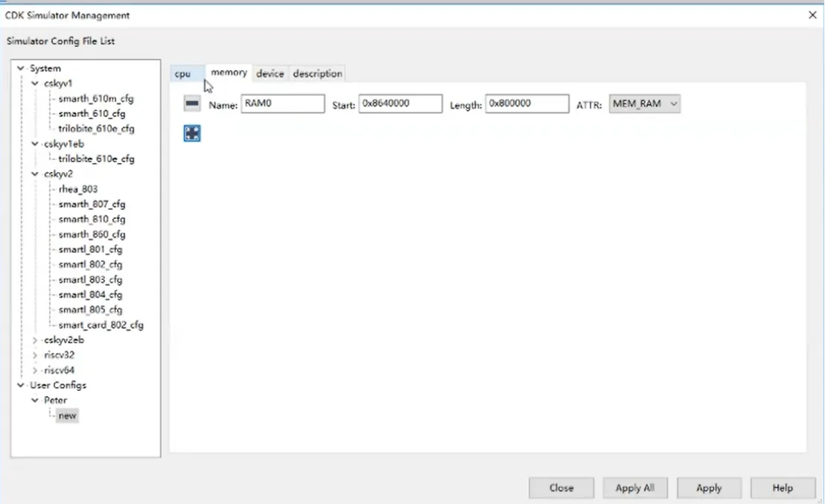This screenshot has height=504, width=825.
Task: Select the cskyv1 group label
Action: pos(58,83)
